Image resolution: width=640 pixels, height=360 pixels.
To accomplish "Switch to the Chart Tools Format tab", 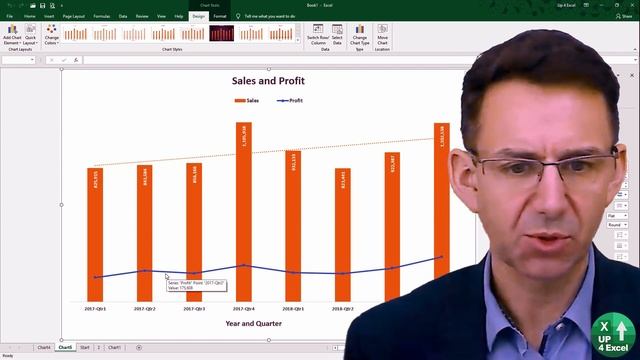I will coord(220,16).
